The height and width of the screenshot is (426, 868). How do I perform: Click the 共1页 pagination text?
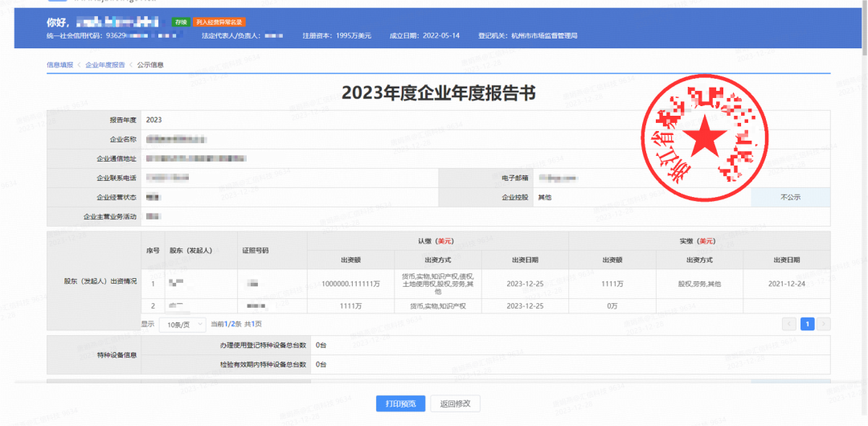coord(253,324)
